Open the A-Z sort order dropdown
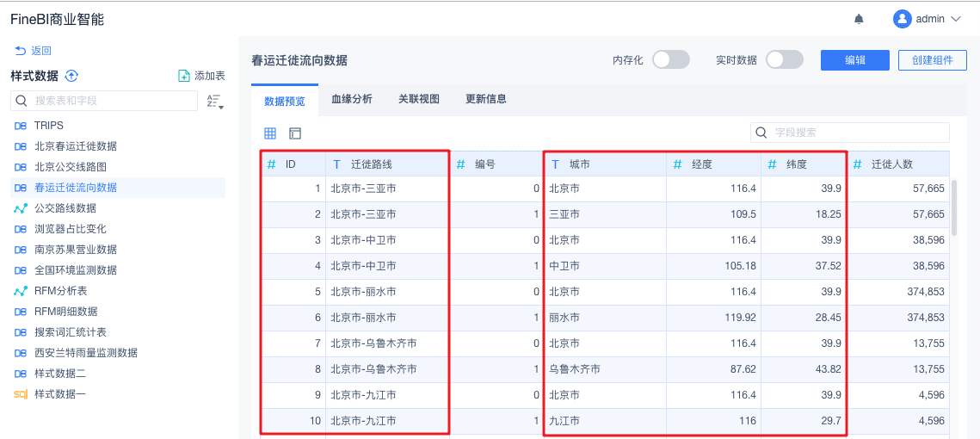The height and width of the screenshot is (439, 980). pyautogui.click(x=215, y=102)
